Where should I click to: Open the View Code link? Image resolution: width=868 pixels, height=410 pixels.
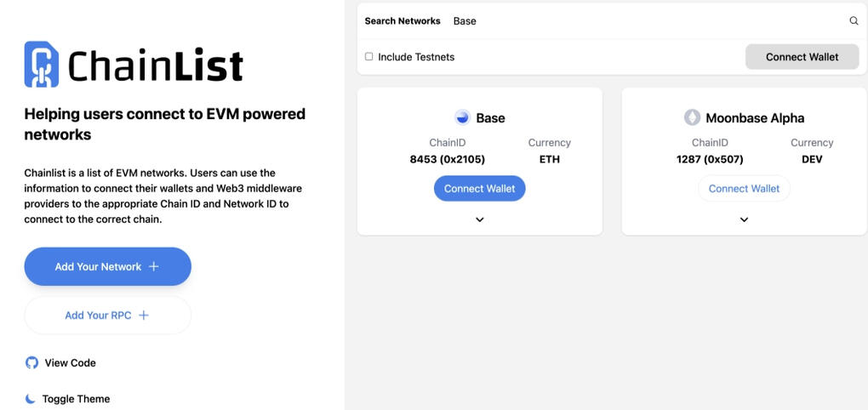[x=70, y=363]
